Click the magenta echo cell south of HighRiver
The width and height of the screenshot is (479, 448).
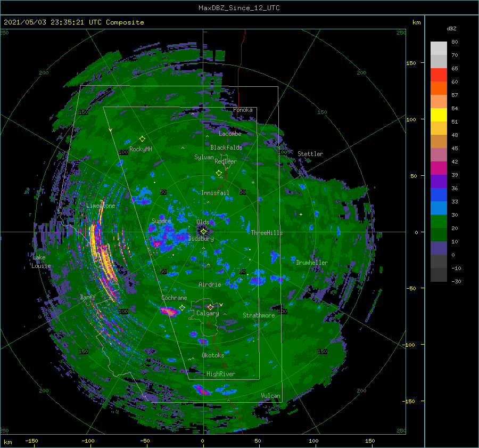coord(201,390)
